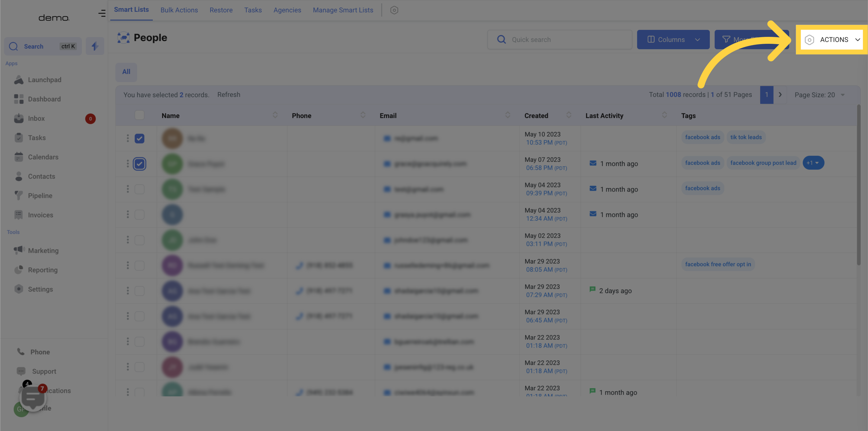868x431 pixels.
Task: Open the Restore tab
Action: pyautogui.click(x=221, y=10)
